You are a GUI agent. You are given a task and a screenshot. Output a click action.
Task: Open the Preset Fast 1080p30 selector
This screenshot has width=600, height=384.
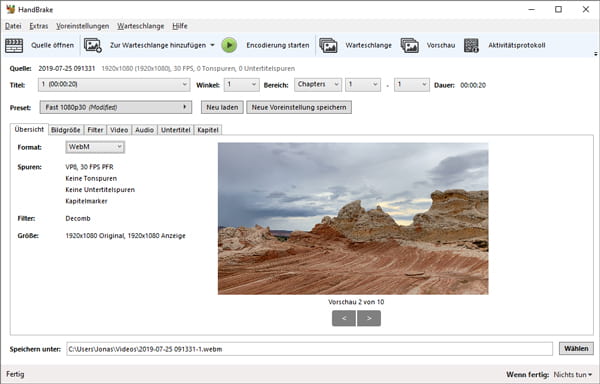[x=116, y=107]
